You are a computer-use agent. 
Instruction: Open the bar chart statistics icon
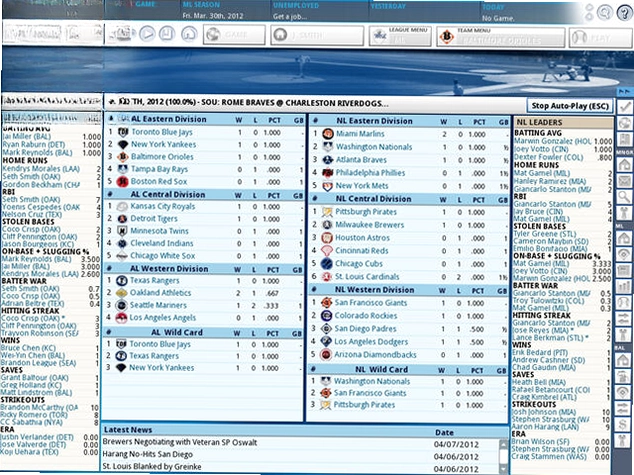pos(625,286)
